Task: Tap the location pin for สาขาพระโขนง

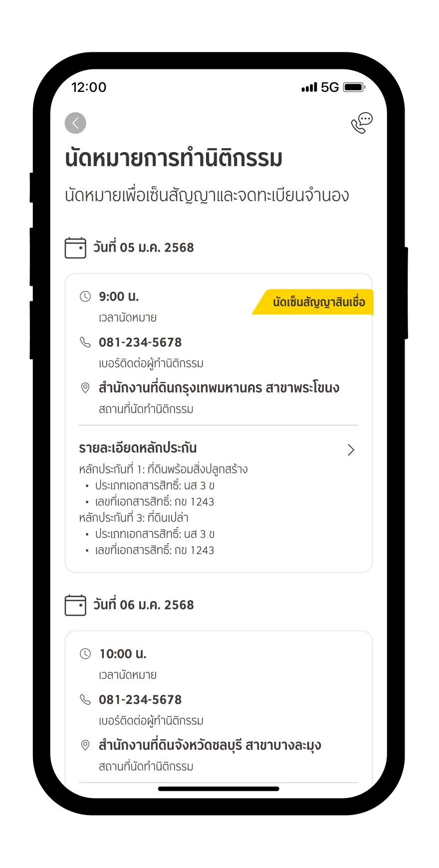Action: point(85,388)
